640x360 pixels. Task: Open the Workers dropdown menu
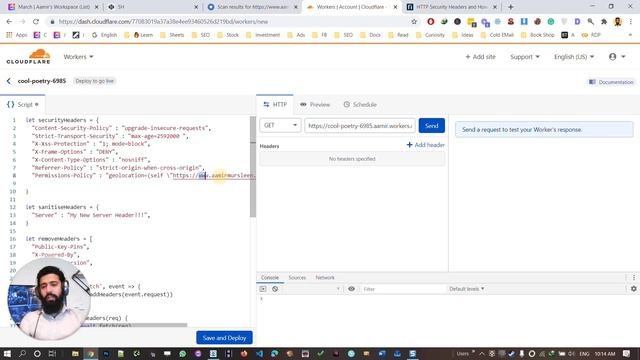(x=78, y=57)
